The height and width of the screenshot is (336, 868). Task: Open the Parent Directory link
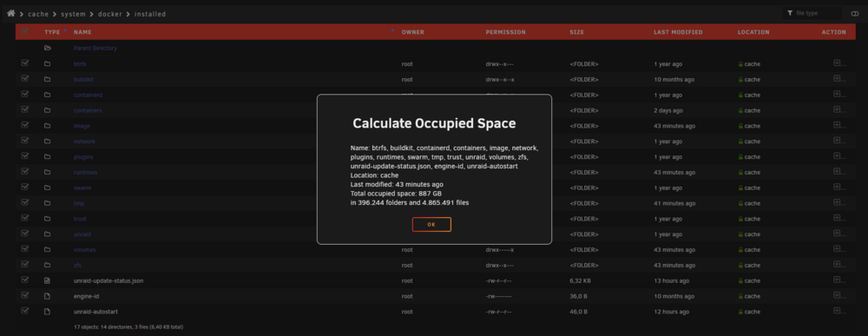coord(95,48)
